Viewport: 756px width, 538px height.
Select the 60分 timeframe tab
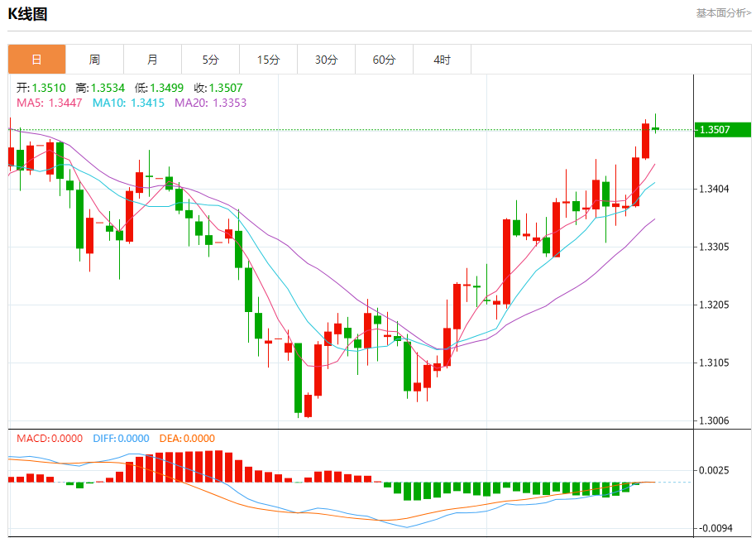[x=384, y=60]
